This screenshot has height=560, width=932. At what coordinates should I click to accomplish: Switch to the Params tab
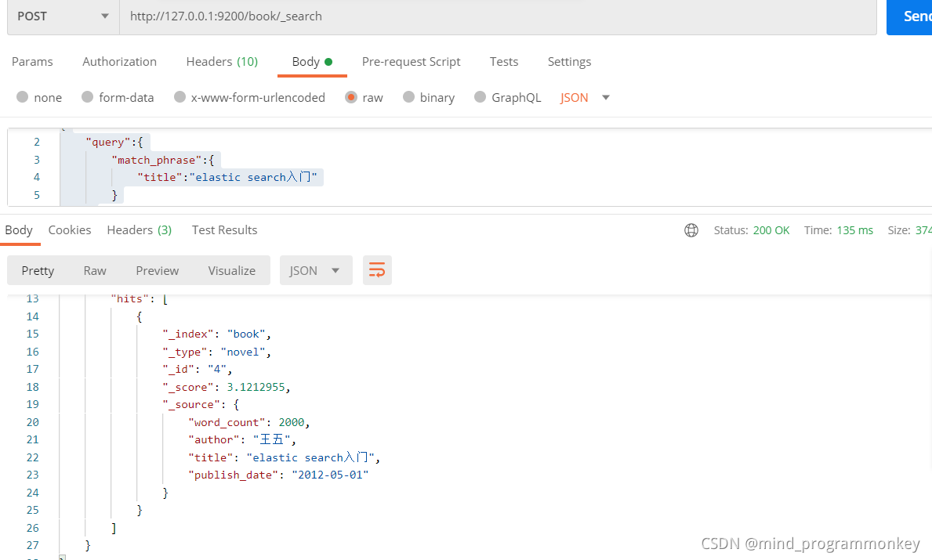click(32, 62)
